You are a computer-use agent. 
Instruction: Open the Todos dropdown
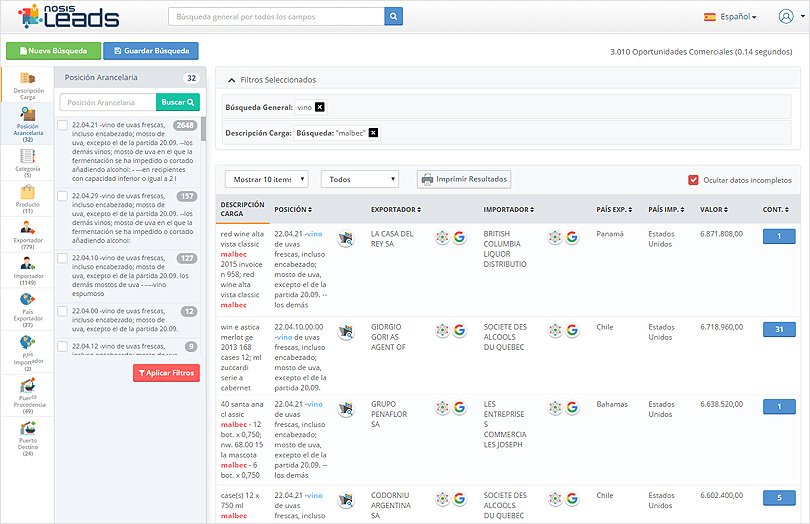(360, 179)
